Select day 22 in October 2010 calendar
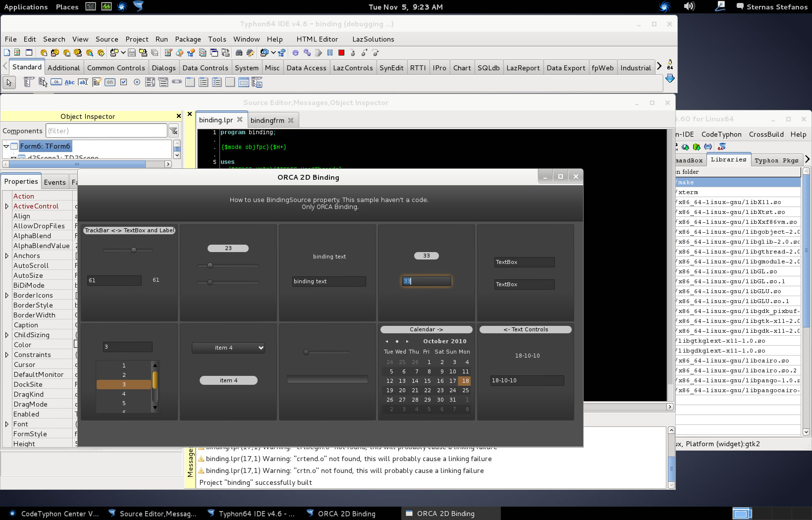This screenshot has height=520, width=812. click(428, 390)
